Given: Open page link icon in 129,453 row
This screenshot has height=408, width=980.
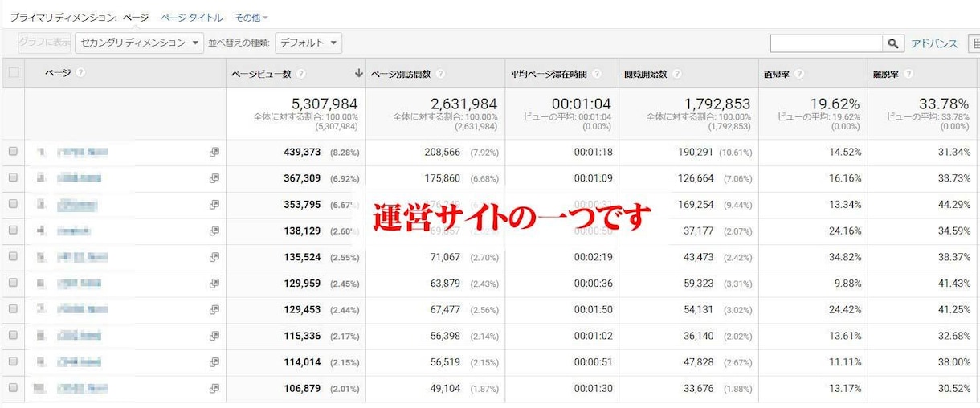Looking at the screenshot, I should pos(214,309).
